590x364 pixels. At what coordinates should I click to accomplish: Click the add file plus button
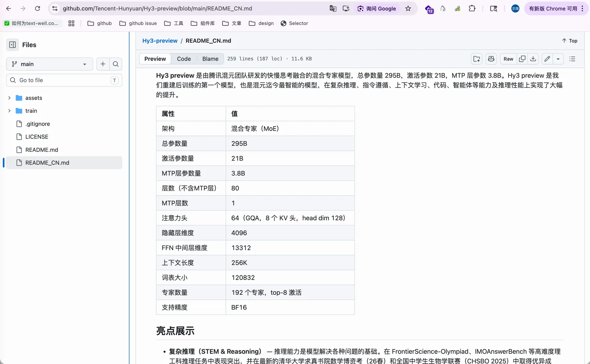tap(103, 64)
